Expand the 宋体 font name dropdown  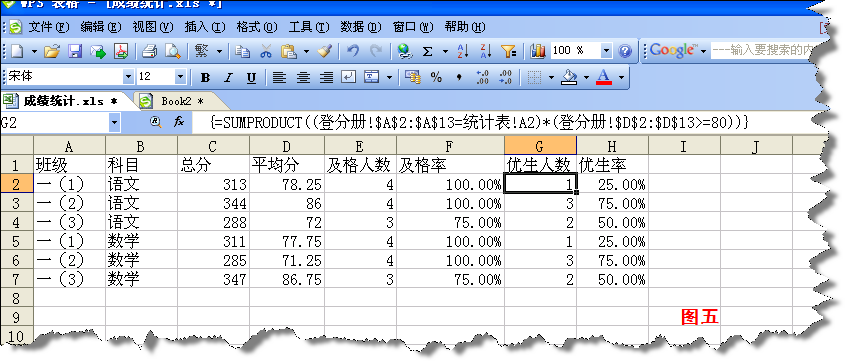tap(128, 77)
